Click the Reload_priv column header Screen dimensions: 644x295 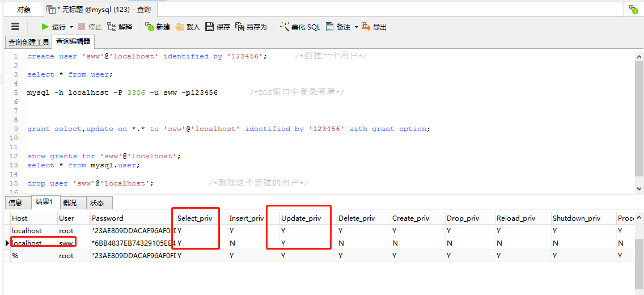click(x=522, y=218)
